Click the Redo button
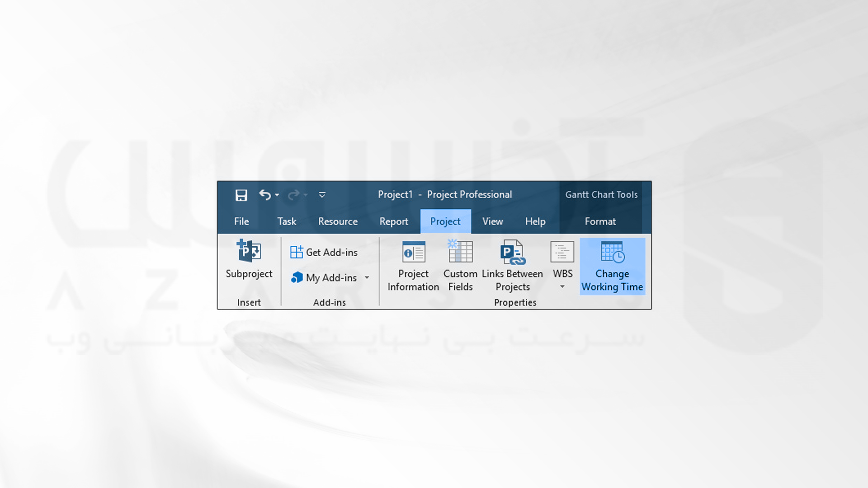 point(294,195)
